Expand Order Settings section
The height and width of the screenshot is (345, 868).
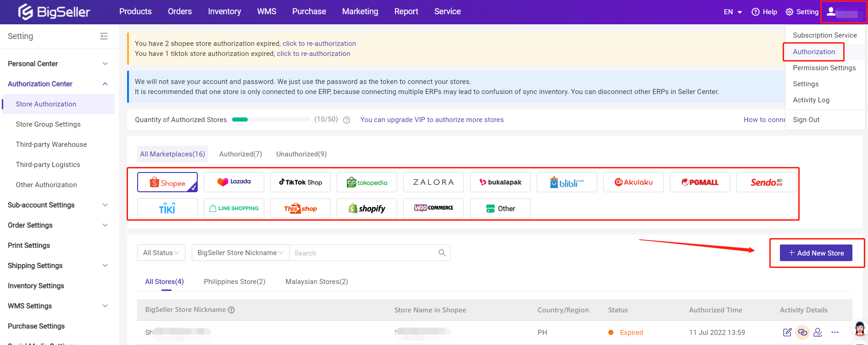[x=105, y=225]
